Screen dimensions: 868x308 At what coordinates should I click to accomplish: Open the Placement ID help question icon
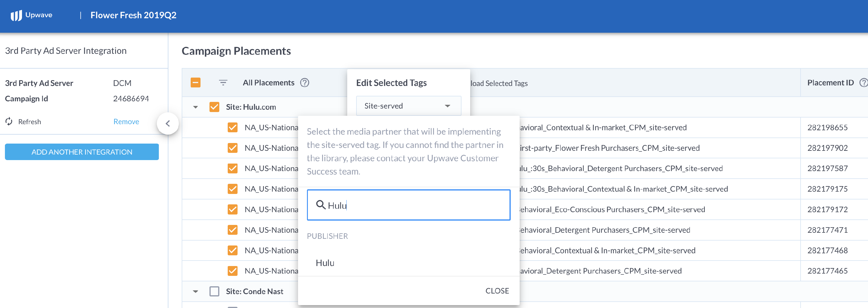point(863,82)
